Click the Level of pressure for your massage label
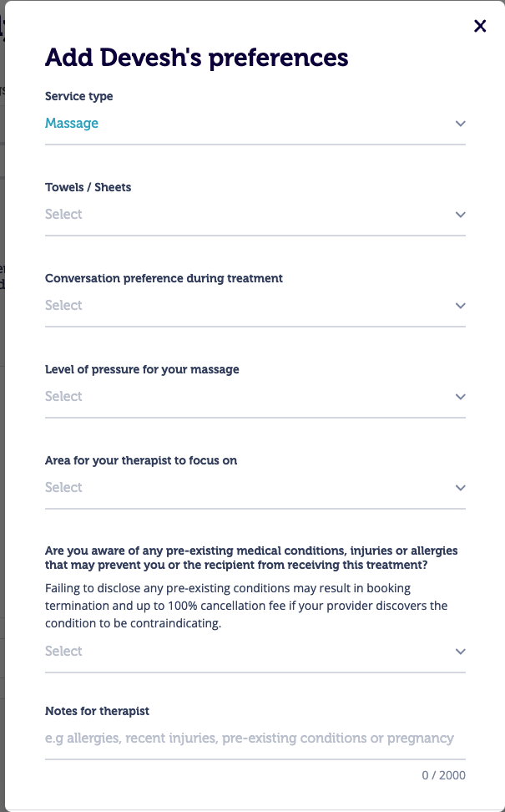The width and height of the screenshot is (505, 812). pyautogui.click(x=142, y=369)
